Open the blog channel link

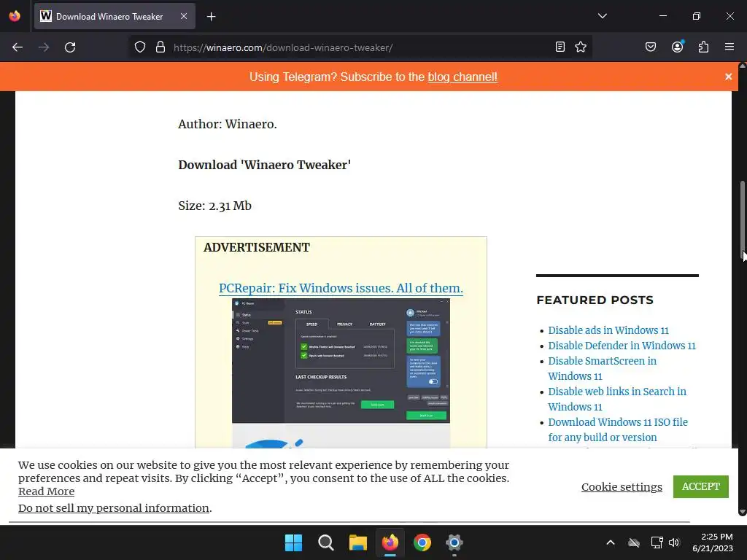coord(462,77)
